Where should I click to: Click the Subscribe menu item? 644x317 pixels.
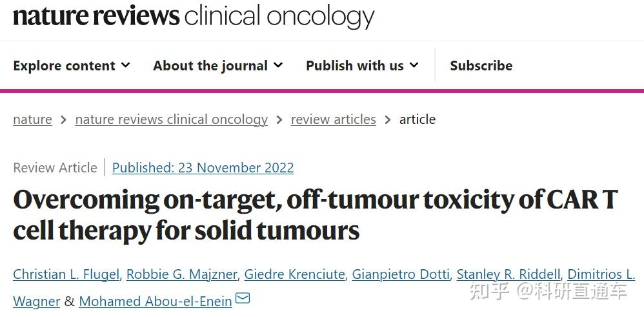pyautogui.click(x=481, y=66)
